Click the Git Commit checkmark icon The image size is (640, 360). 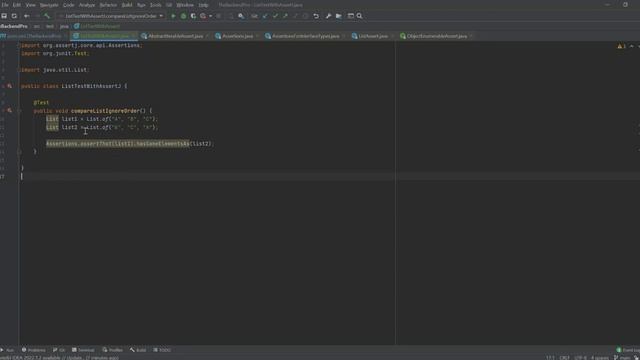coord(275,16)
